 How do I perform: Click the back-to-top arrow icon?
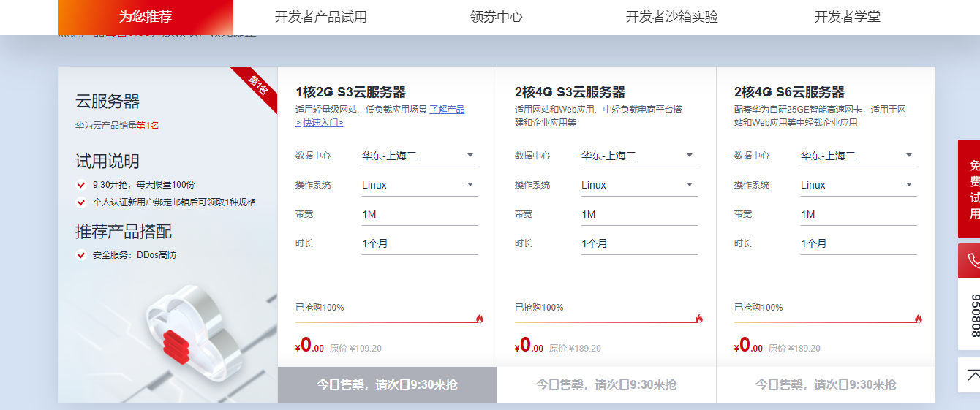coord(973,375)
